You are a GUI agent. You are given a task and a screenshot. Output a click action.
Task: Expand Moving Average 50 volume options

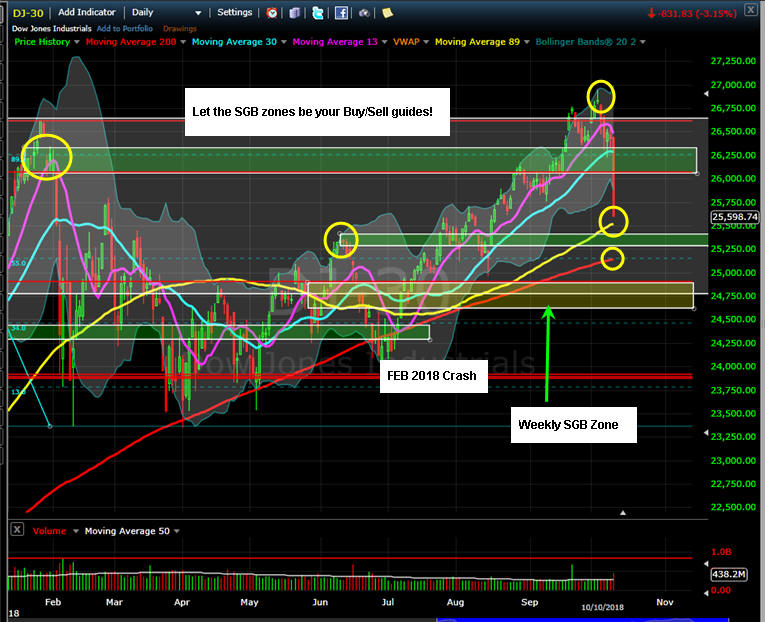coord(176,531)
